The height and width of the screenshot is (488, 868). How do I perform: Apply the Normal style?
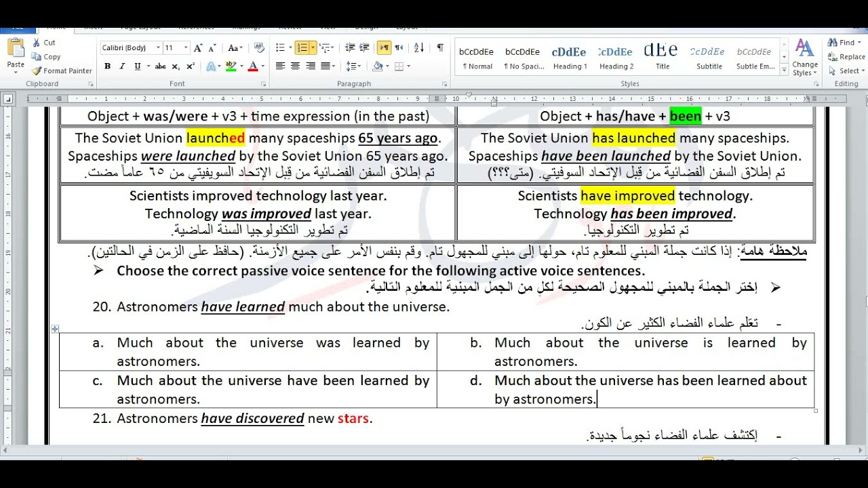click(477, 58)
